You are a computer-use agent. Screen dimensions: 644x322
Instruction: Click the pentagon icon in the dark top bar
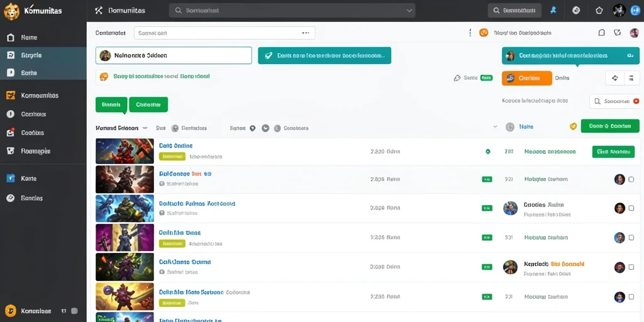599,11
